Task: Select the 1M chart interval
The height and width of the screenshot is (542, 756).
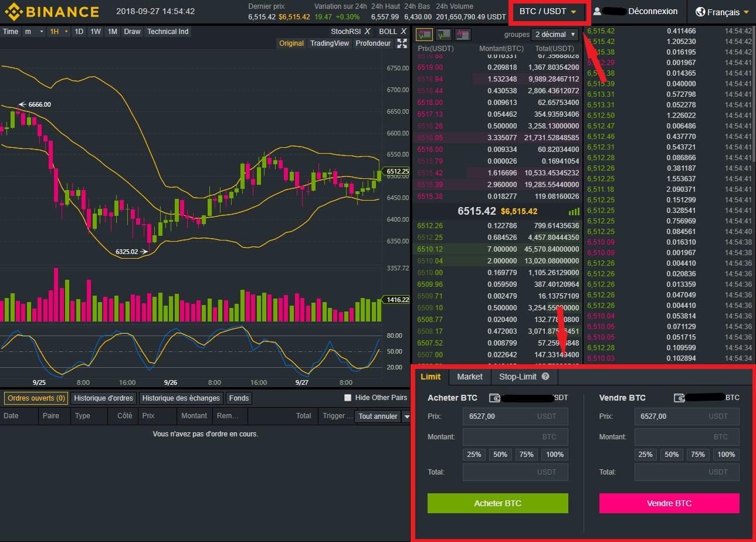Action: [113, 31]
